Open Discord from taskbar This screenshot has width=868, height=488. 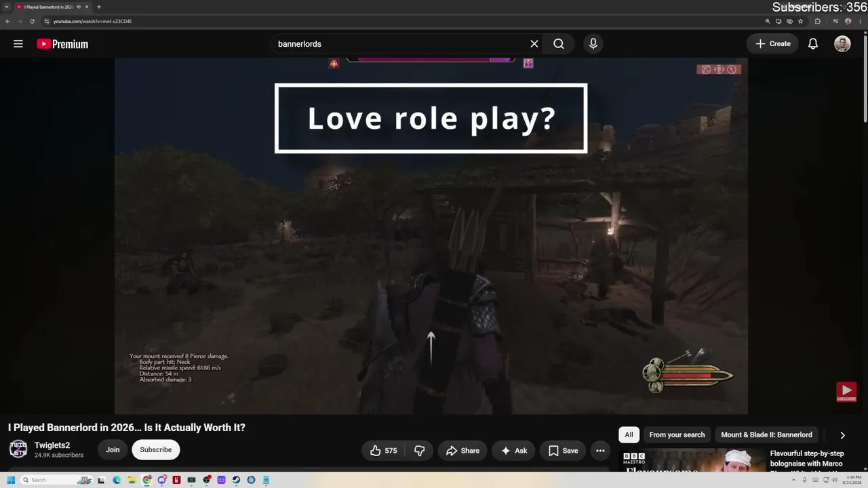[161, 480]
